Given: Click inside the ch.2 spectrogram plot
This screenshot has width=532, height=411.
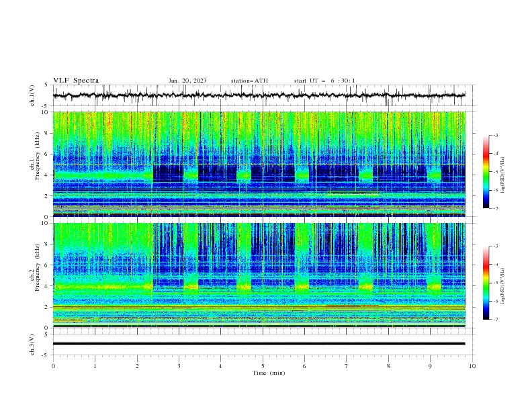Looking at the screenshot, I should (x=259, y=275).
